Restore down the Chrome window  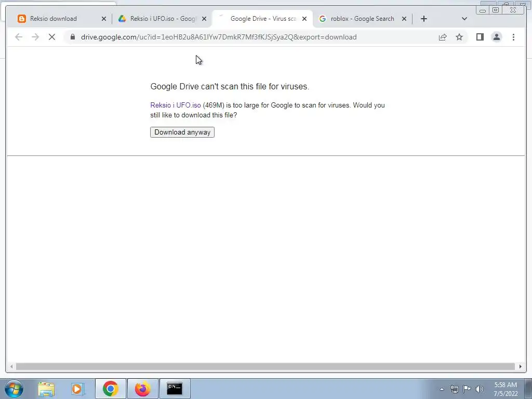point(496,10)
